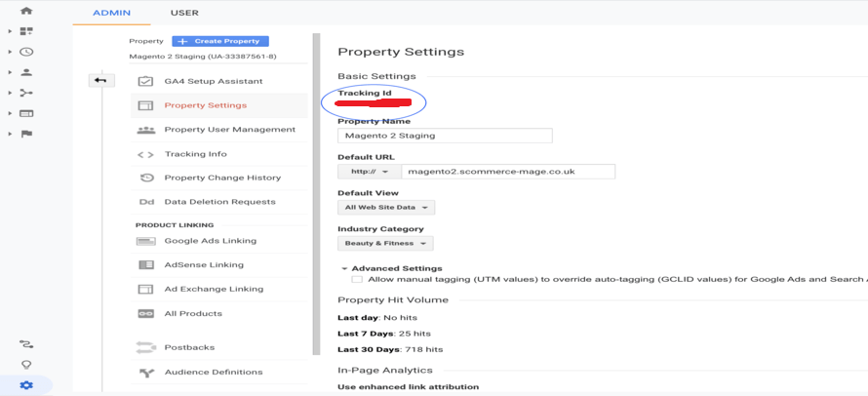Switch to the USER tab
868x396 pixels.
tap(184, 13)
